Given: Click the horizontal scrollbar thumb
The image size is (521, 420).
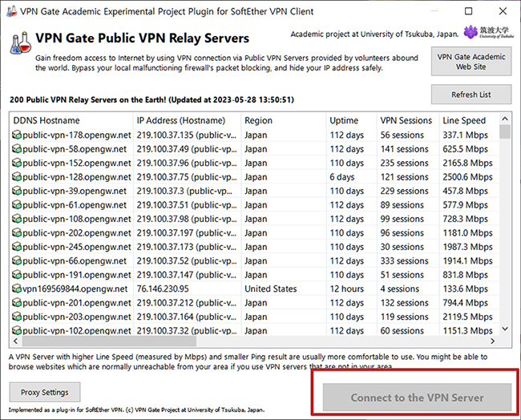Looking at the screenshot, I should click(109, 341).
